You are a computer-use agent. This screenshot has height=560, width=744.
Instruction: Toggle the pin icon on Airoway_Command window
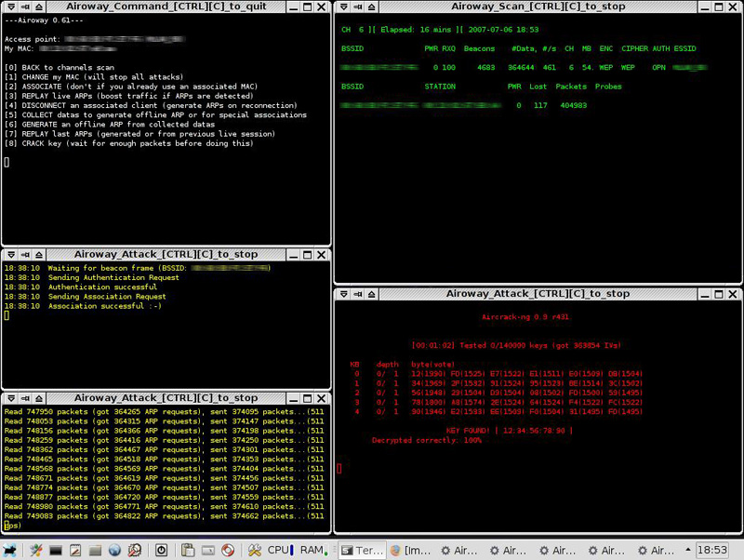pos(25,7)
